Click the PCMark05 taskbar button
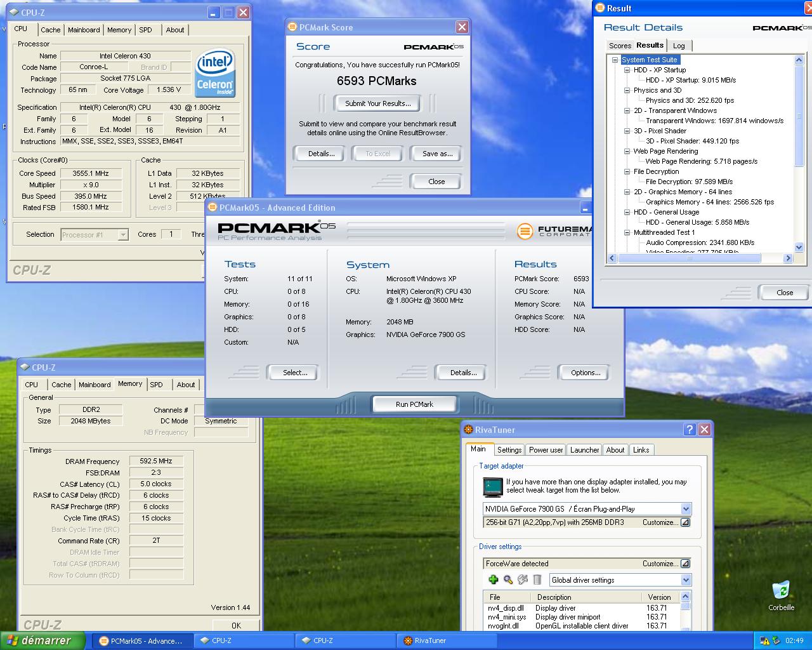Screen dimensions: 812x650 click(142, 640)
